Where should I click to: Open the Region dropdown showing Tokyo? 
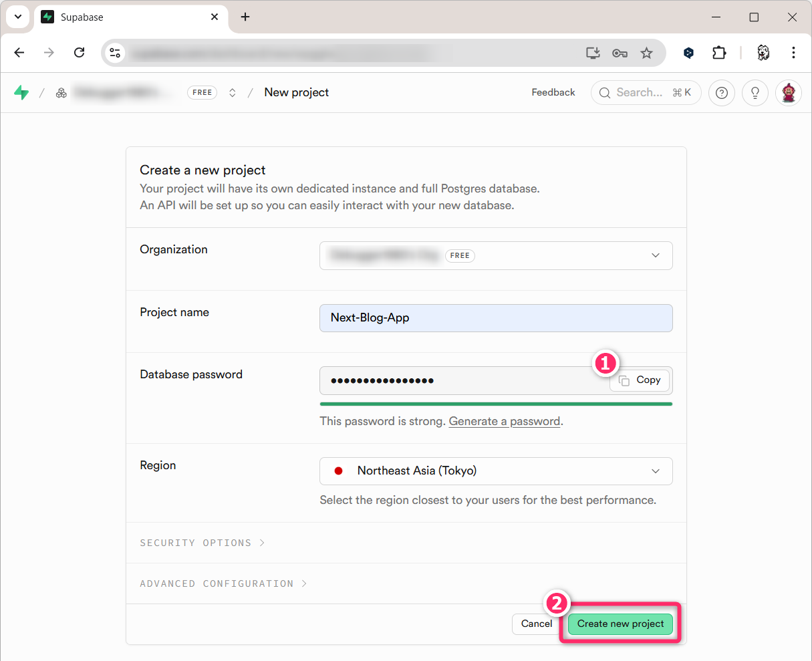(496, 471)
